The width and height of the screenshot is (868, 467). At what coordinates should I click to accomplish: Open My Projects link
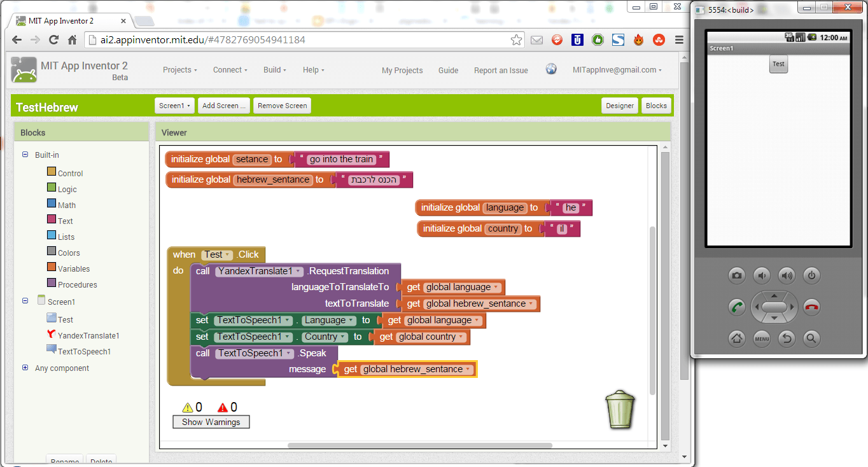[402, 71]
